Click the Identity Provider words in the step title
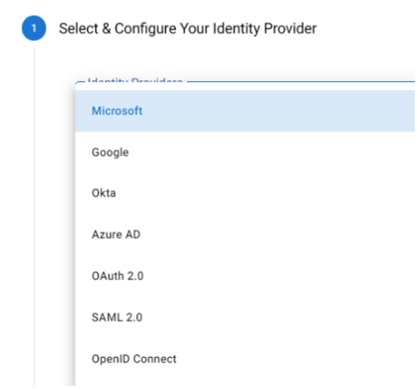 click(x=265, y=29)
